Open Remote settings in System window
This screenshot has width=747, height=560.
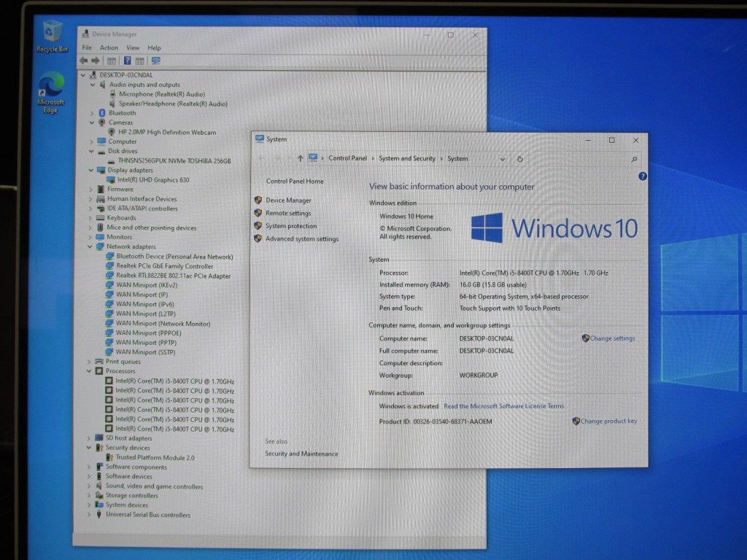tap(288, 214)
